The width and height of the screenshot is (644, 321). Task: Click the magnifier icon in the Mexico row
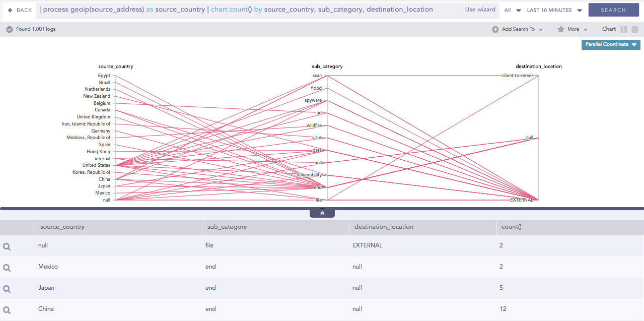[7, 267]
